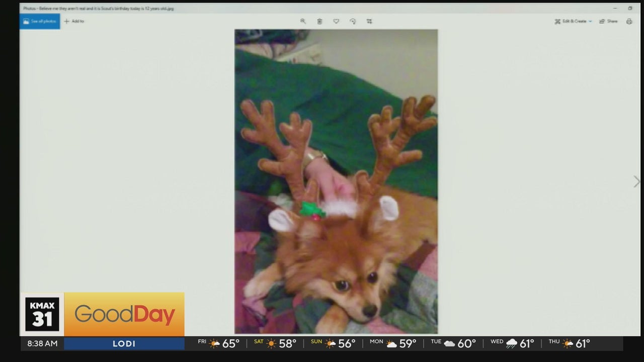Click the 8:38 AM clock
The image size is (644, 362).
click(42, 343)
